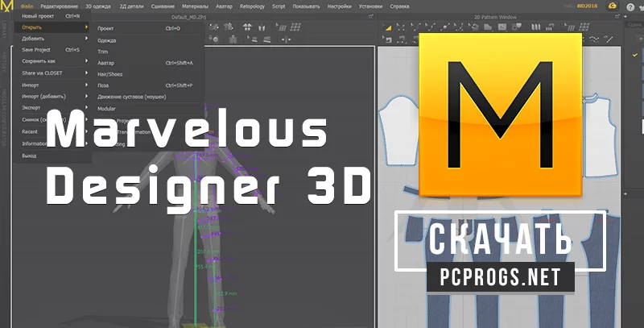Undock the 2D Pattern Window corner icon
The height and width of the screenshot is (328, 644).
(617, 16)
